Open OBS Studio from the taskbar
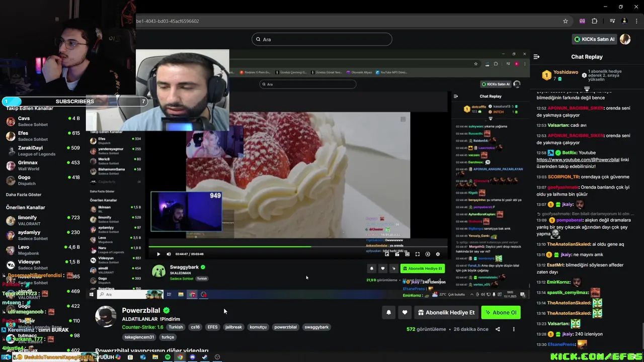The height and width of the screenshot is (362, 644). tap(217, 357)
